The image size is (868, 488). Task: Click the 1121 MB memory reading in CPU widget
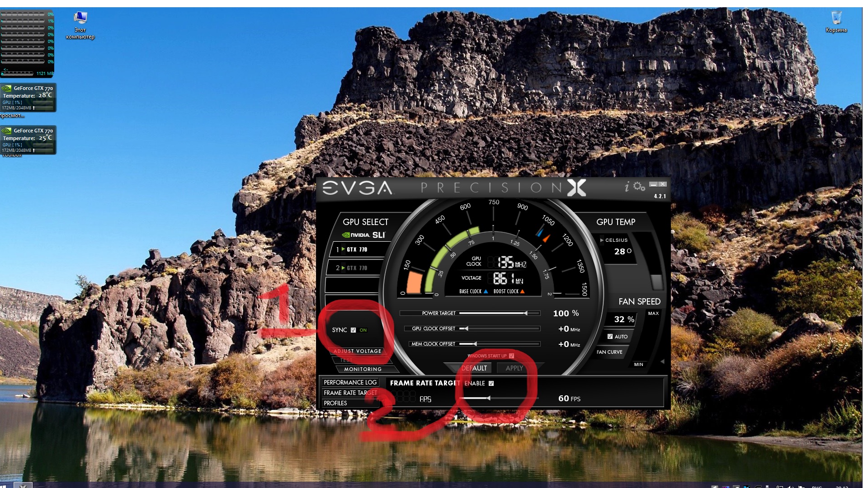coord(45,73)
